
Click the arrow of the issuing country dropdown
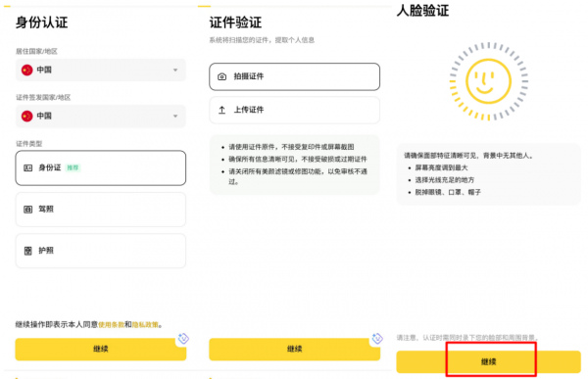coord(175,117)
